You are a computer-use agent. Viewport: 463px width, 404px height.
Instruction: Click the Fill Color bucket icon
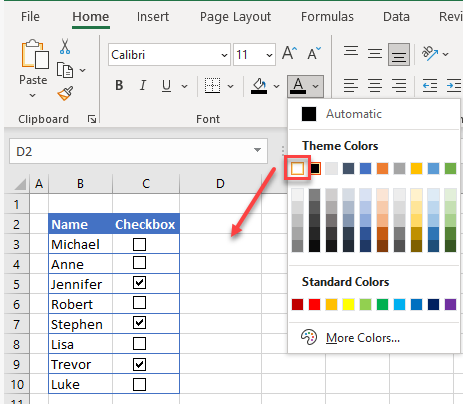259,86
